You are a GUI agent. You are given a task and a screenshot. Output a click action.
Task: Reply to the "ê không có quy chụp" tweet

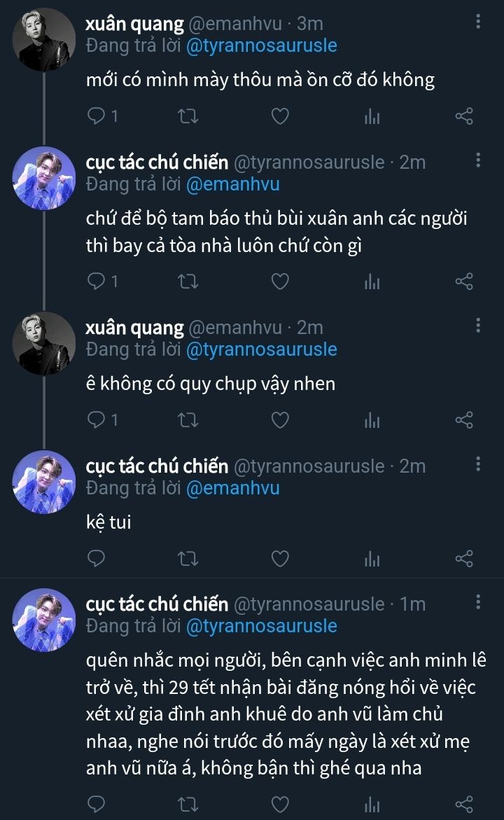[x=96, y=419]
